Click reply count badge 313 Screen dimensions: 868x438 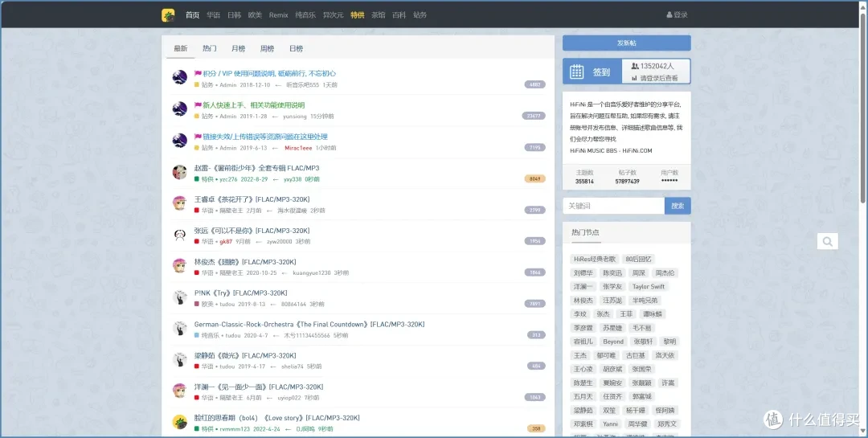click(536, 335)
